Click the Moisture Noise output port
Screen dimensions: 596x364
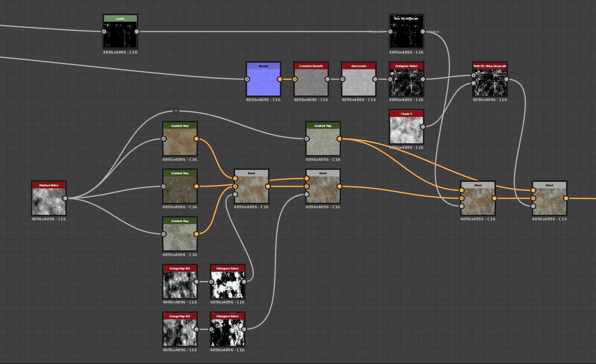click(65, 198)
